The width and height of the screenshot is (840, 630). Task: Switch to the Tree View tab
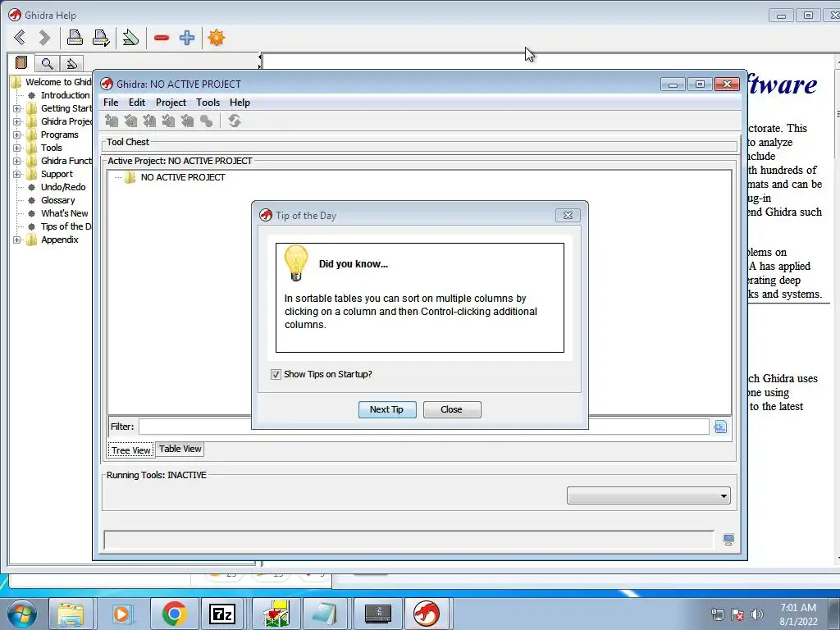click(131, 450)
